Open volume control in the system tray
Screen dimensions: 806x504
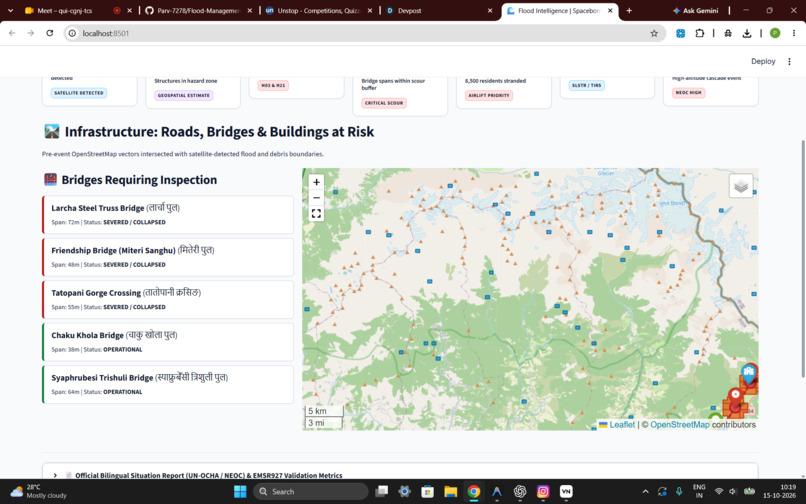732,492
